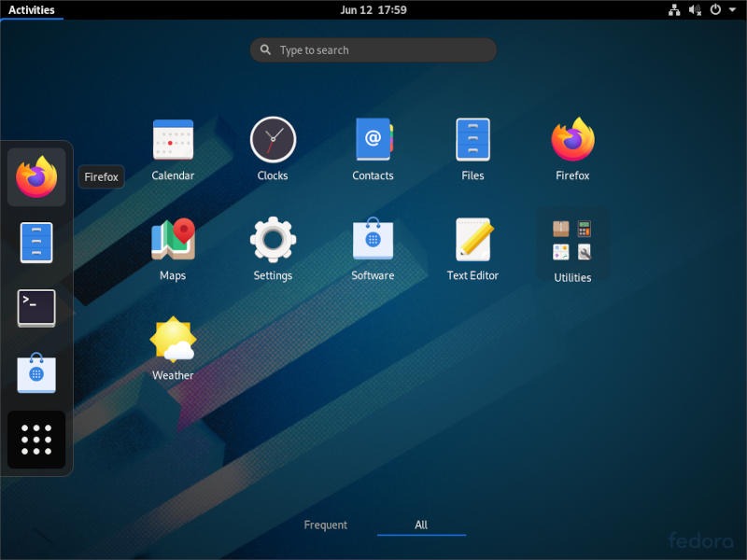Open the Software store icon
The height and width of the screenshot is (560, 747).
click(373, 241)
